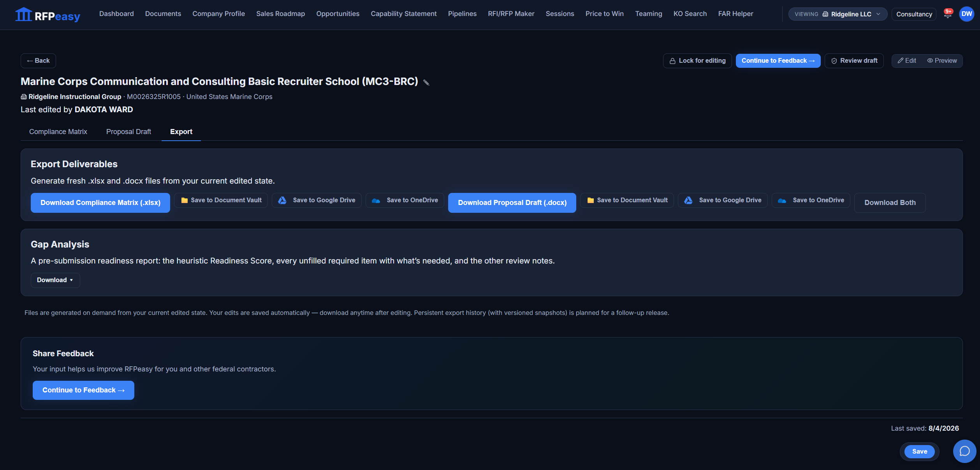Image resolution: width=980 pixels, height=470 pixels.
Task: Click Review draft button
Action: (x=854, y=61)
